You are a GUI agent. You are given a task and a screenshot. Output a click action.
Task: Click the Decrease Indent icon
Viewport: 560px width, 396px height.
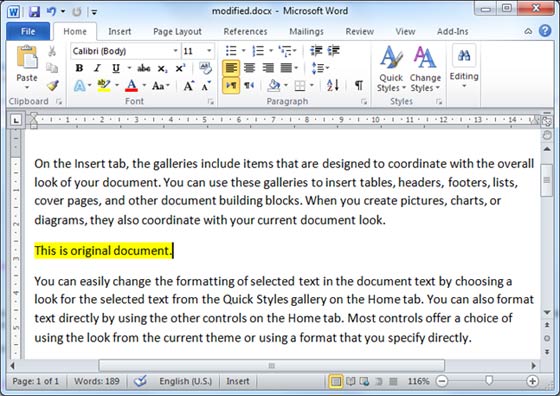316,51
